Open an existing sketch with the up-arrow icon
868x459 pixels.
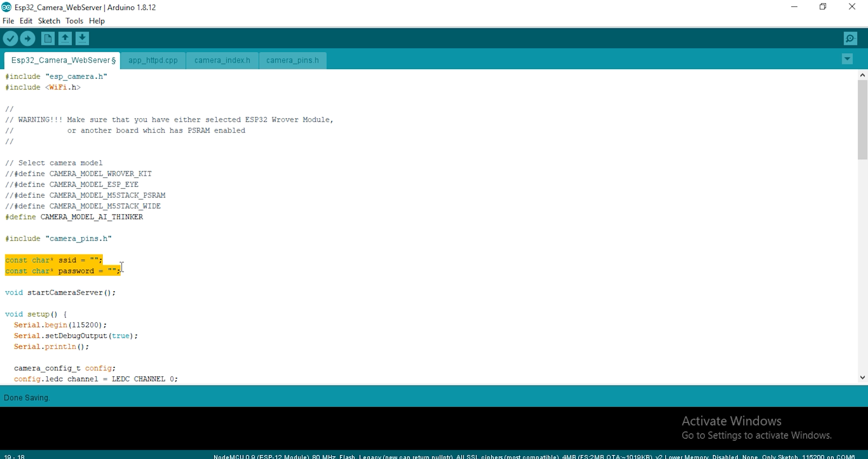tap(65, 38)
